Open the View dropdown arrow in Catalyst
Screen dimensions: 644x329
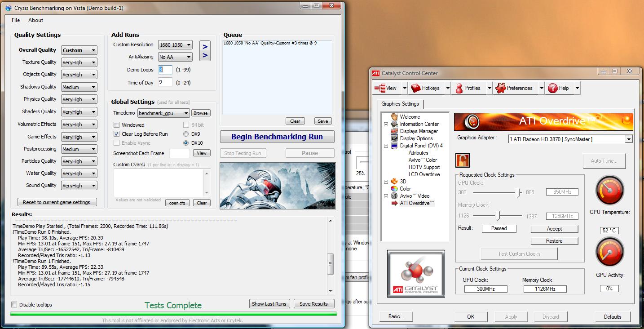coord(405,88)
